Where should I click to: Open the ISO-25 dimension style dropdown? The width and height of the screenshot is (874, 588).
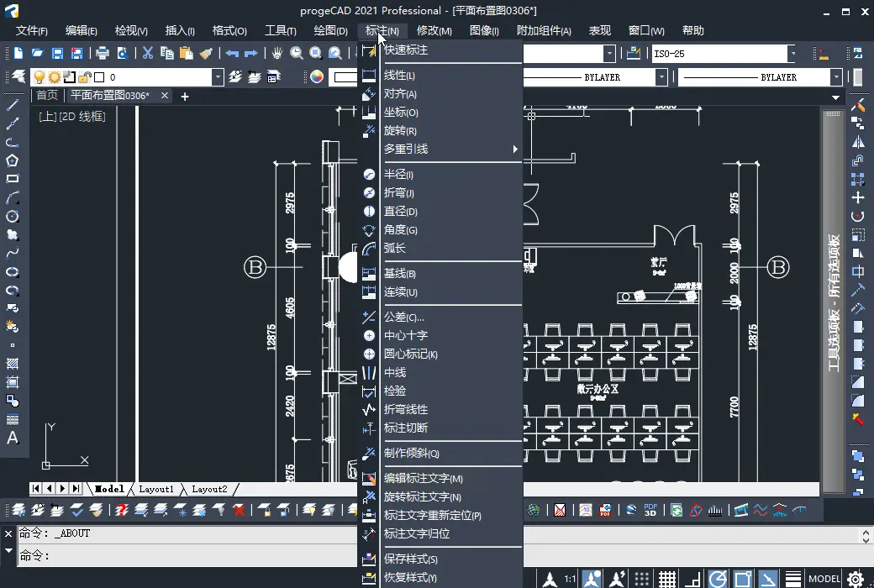coord(792,54)
